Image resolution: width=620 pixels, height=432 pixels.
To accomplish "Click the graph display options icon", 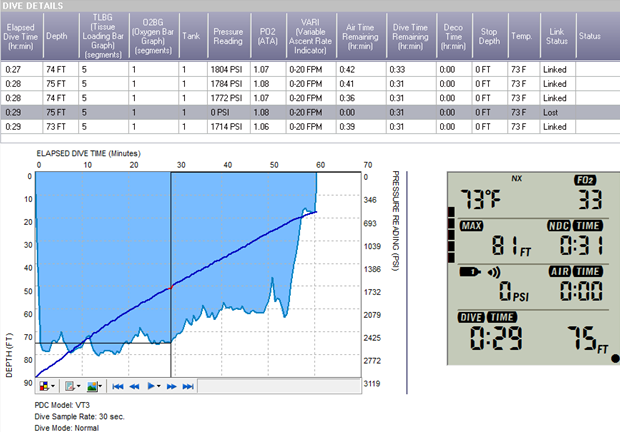I will tap(69, 385).
